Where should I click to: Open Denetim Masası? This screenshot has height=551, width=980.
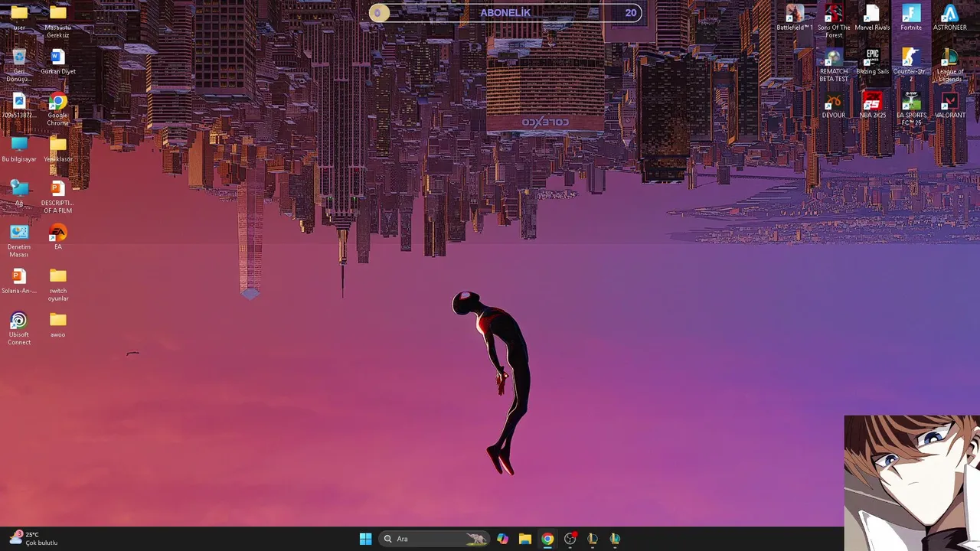tap(19, 240)
